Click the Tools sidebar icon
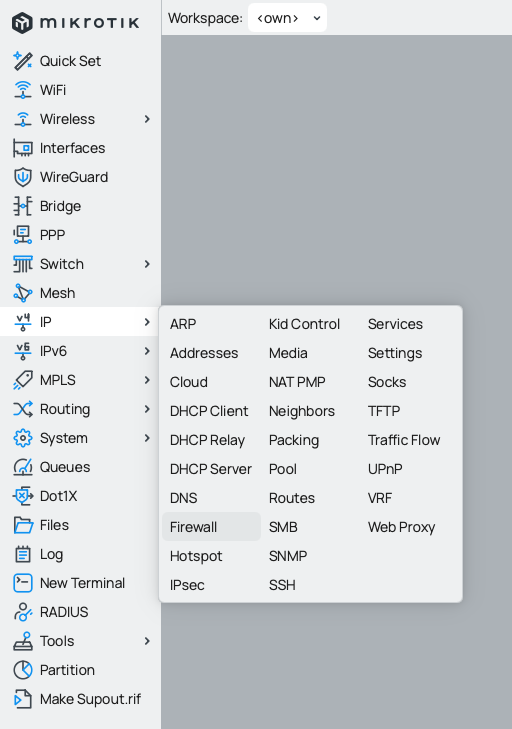This screenshot has width=512, height=729. 23,641
